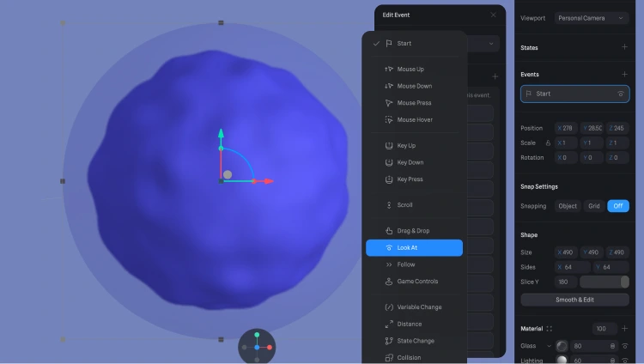The width and height of the screenshot is (644, 364).
Task: Choose the Follow event
Action: [414, 264]
